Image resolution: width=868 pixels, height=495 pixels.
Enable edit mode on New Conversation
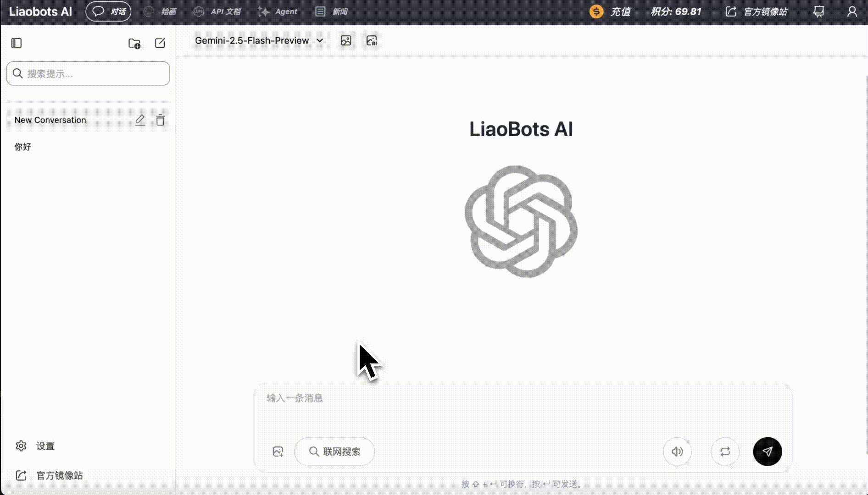[x=140, y=120]
